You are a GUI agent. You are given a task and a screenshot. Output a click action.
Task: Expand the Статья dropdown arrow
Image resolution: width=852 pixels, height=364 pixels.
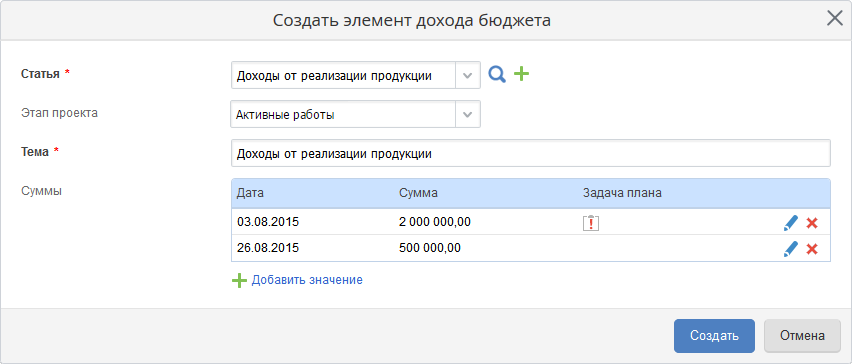point(467,75)
